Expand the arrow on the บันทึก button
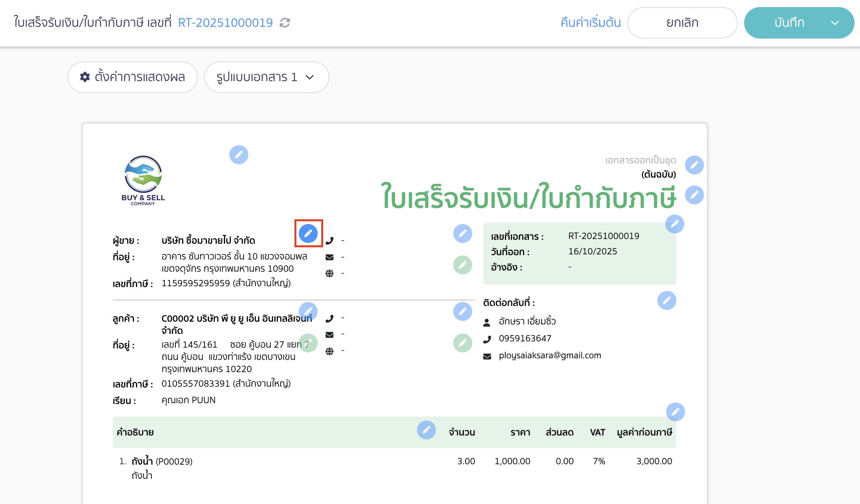This screenshot has width=860, height=504. [x=834, y=23]
